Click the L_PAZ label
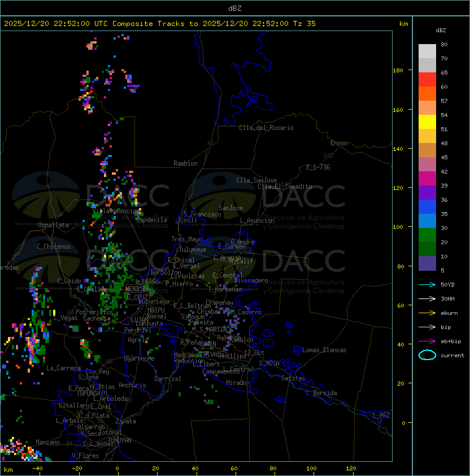Viewport: 470px width, 476px height. [381, 416]
